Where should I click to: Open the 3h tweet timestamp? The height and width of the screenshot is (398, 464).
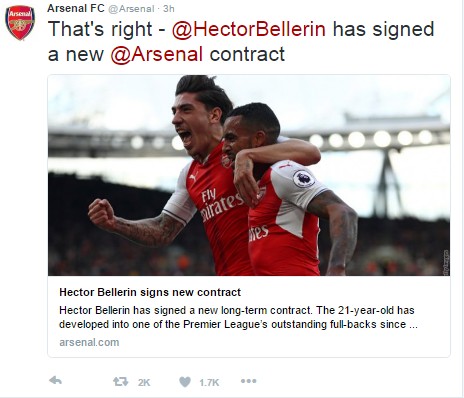click(x=169, y=9)
